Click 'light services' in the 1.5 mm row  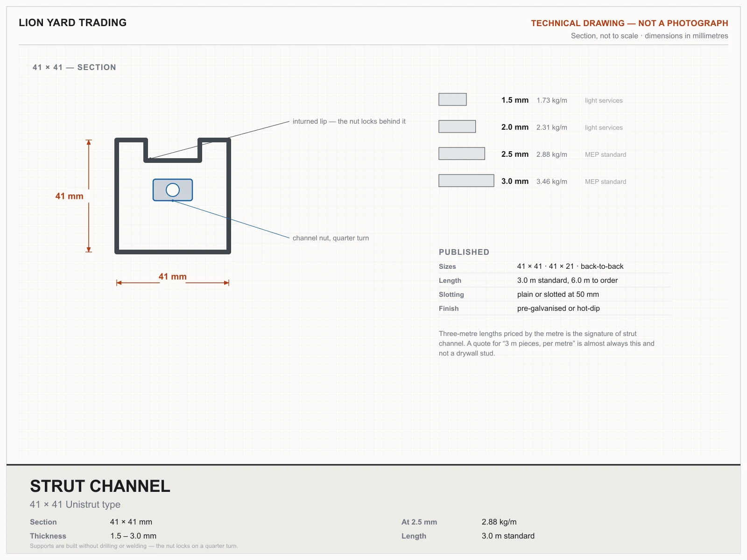[604, 100]
